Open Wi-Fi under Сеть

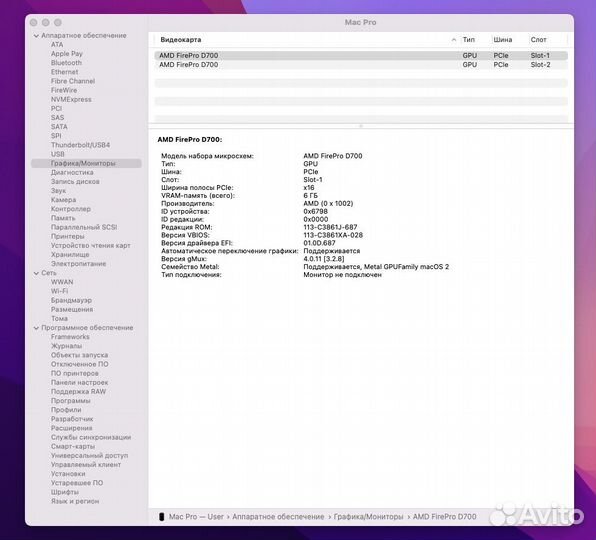pyautogui.click(x=59, y=291)
